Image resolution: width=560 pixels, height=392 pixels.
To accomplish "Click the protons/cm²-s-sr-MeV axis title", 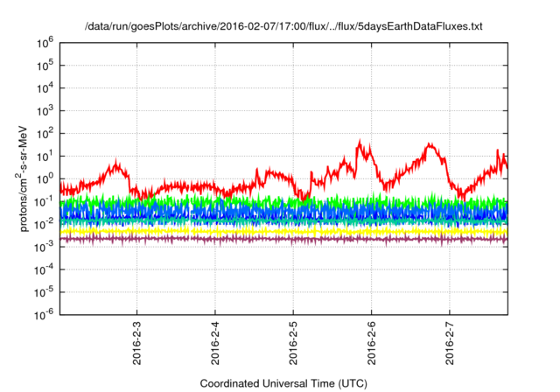I will (x=22, y=178).
